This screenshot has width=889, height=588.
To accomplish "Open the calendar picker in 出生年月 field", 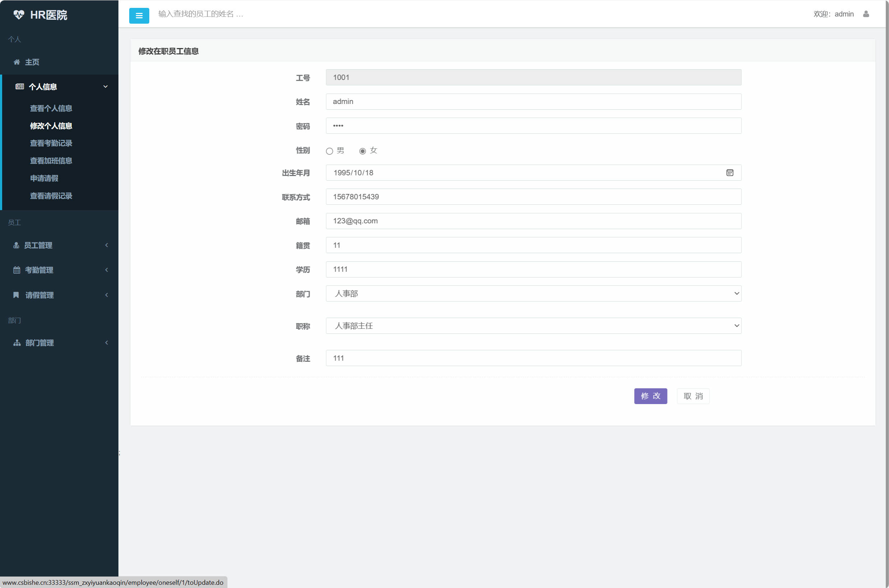I will point(729,172).
